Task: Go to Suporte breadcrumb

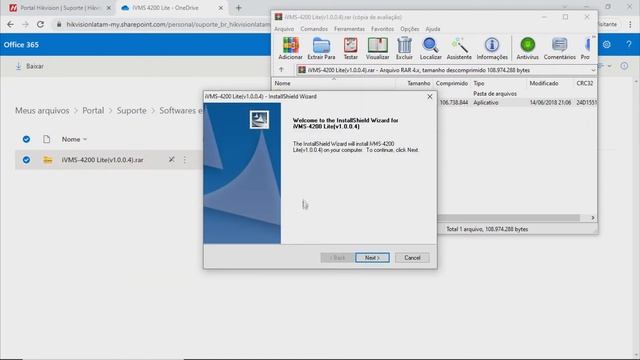Action: (x=131, y=111)
